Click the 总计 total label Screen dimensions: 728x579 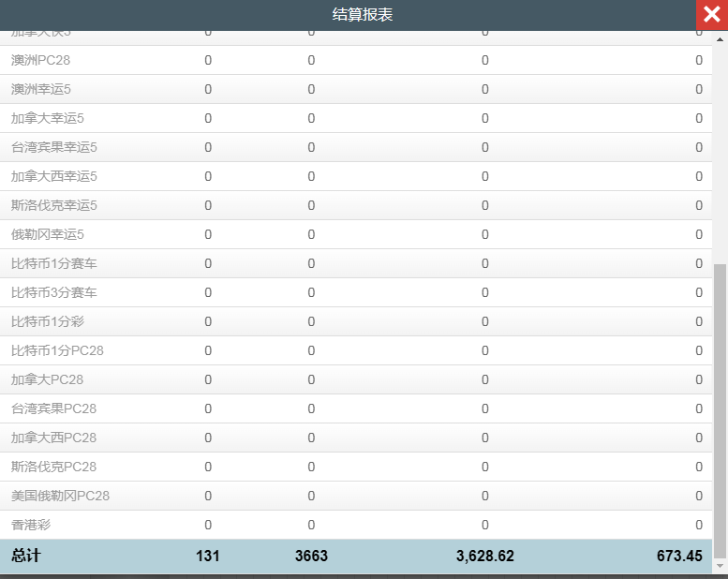(26, 556)
